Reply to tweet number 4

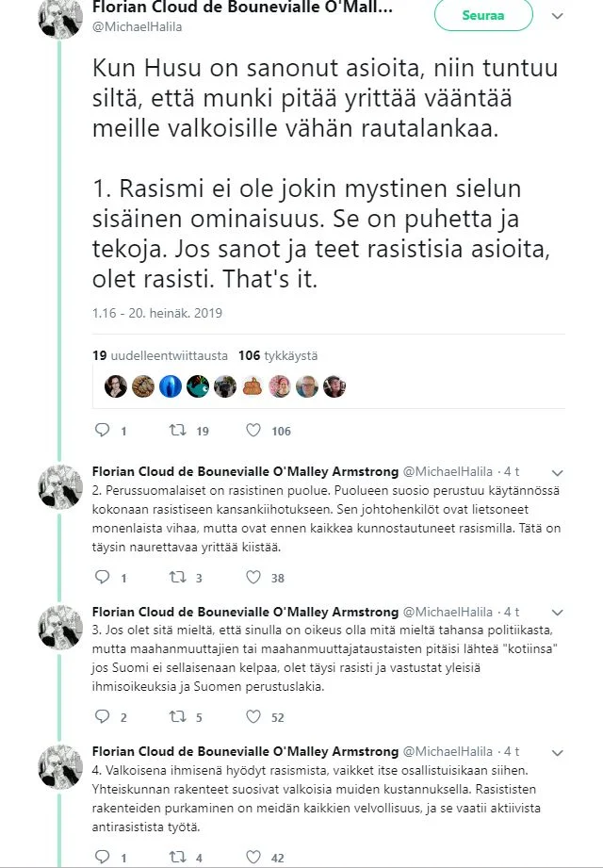[x=104, y=856]
